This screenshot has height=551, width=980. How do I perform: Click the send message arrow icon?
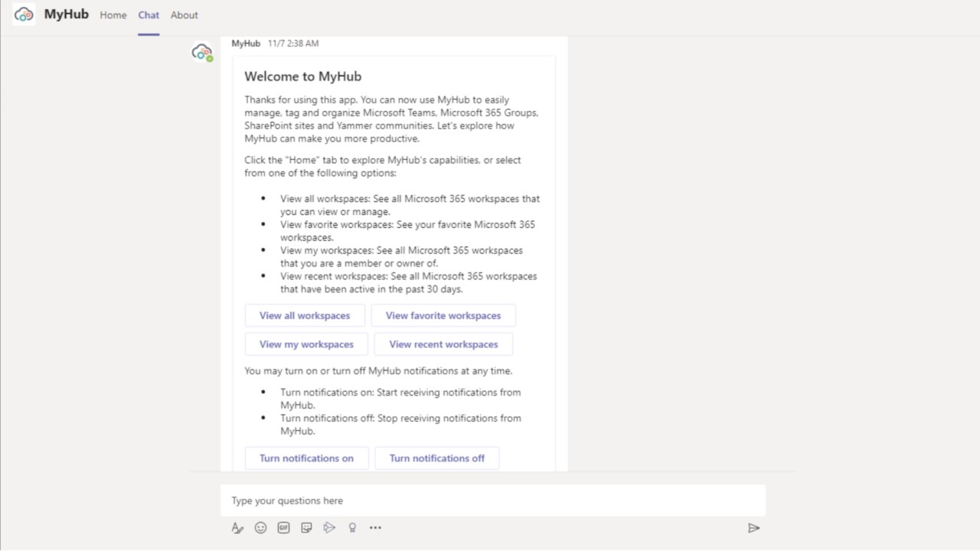753,528
